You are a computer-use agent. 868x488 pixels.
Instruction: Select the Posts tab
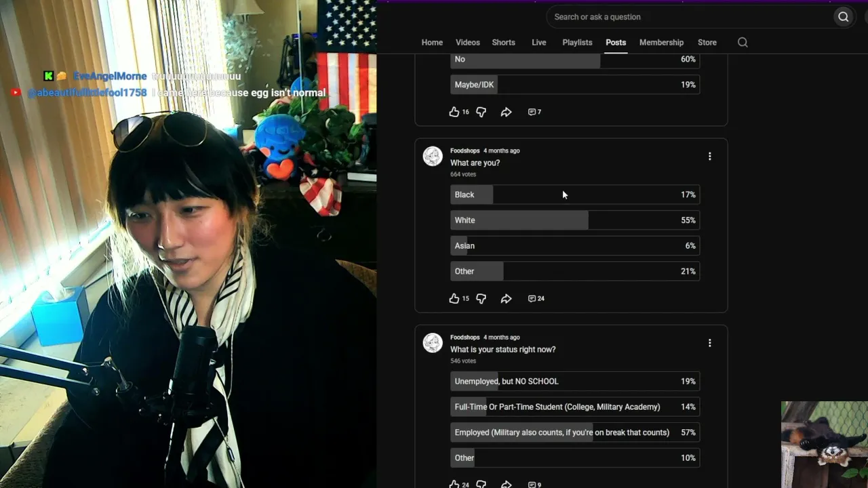pos(616,42)
